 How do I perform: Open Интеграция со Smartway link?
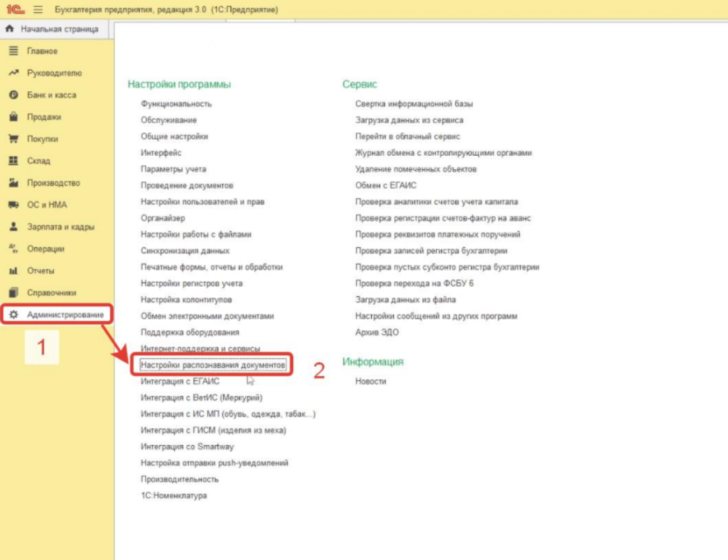pos(187,446)
